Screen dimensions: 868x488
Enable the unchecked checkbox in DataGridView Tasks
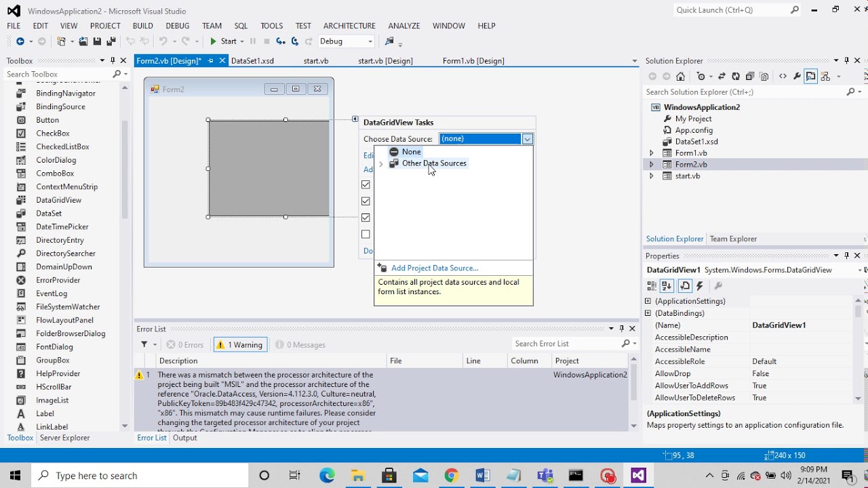[366, 235]
